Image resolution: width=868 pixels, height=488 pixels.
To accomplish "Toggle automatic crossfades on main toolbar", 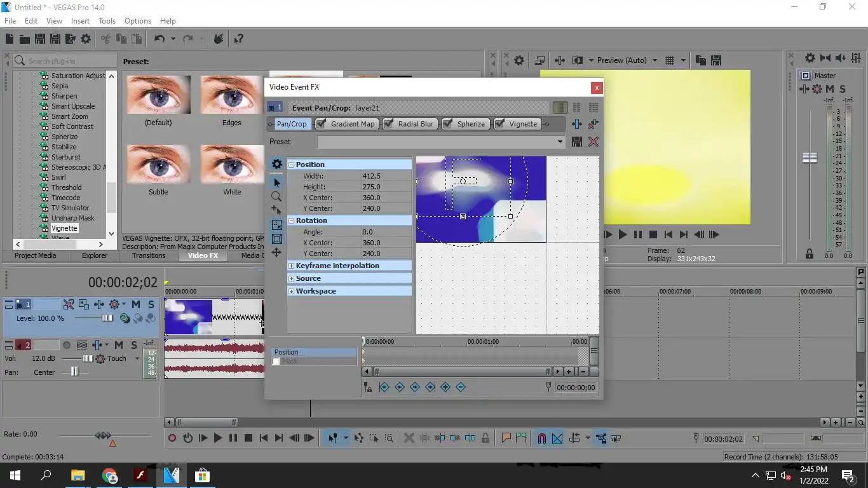I will pos(557,438).
